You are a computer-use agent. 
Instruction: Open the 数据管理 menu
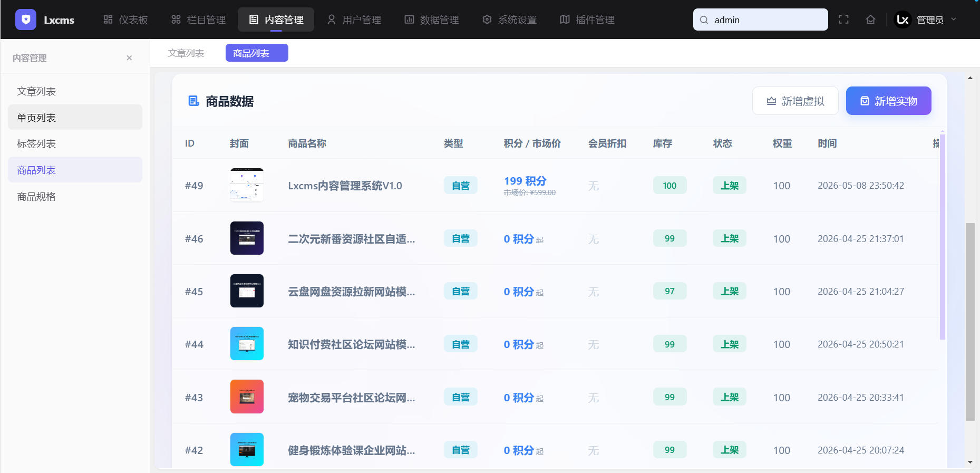tap(431, 20)
